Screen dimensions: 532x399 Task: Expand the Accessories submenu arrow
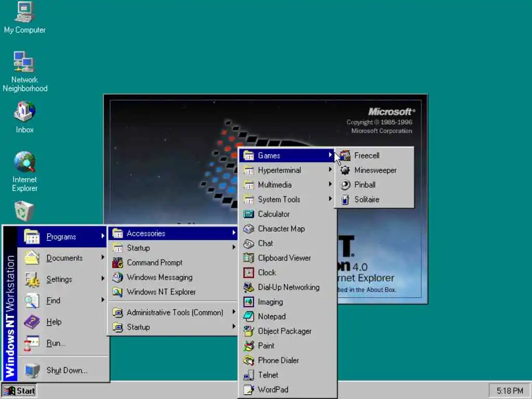234,232
